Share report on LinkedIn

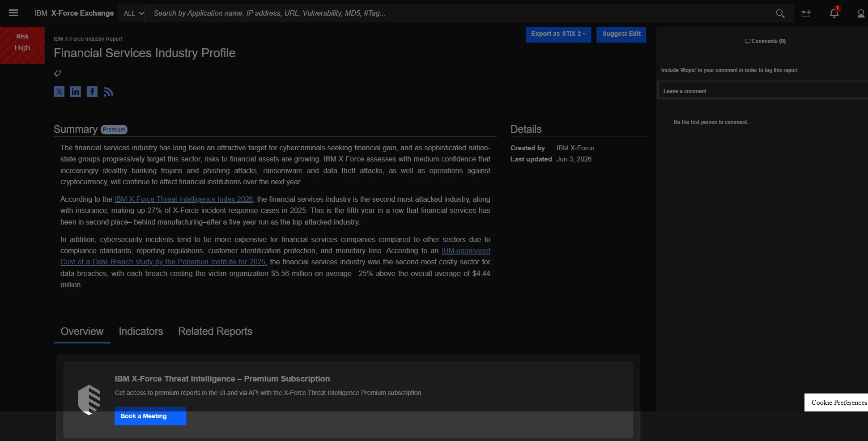76,92
